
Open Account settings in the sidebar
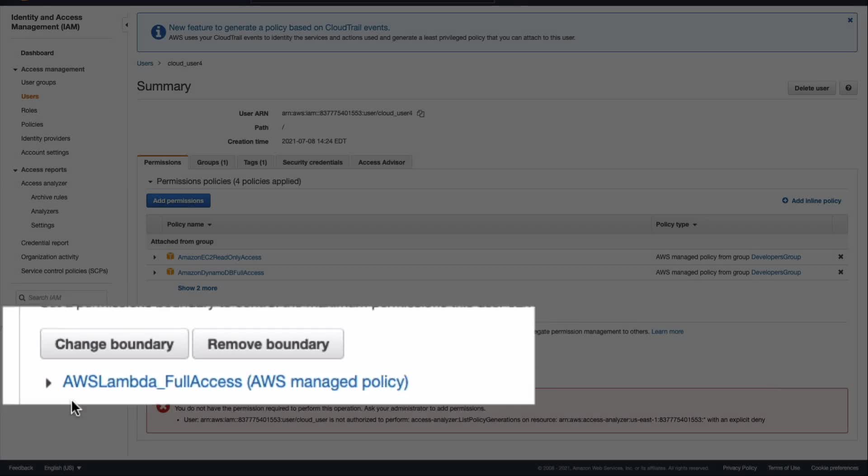[45, 152]
